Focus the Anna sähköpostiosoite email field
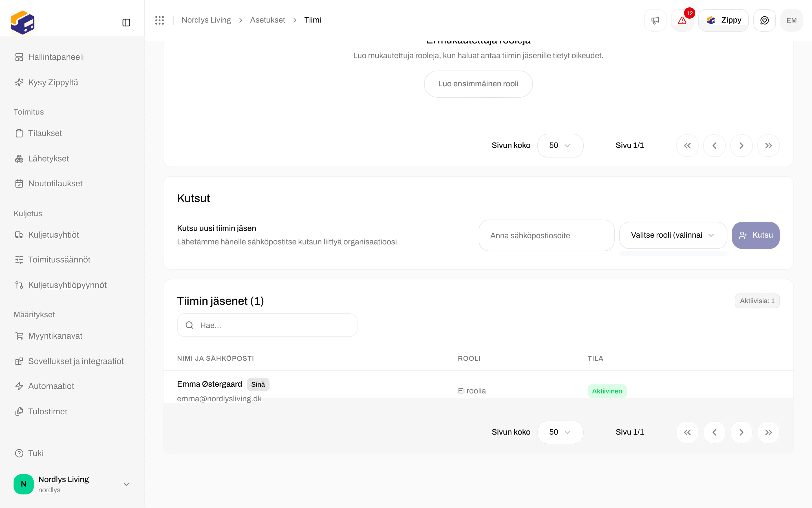 [546, 235]
